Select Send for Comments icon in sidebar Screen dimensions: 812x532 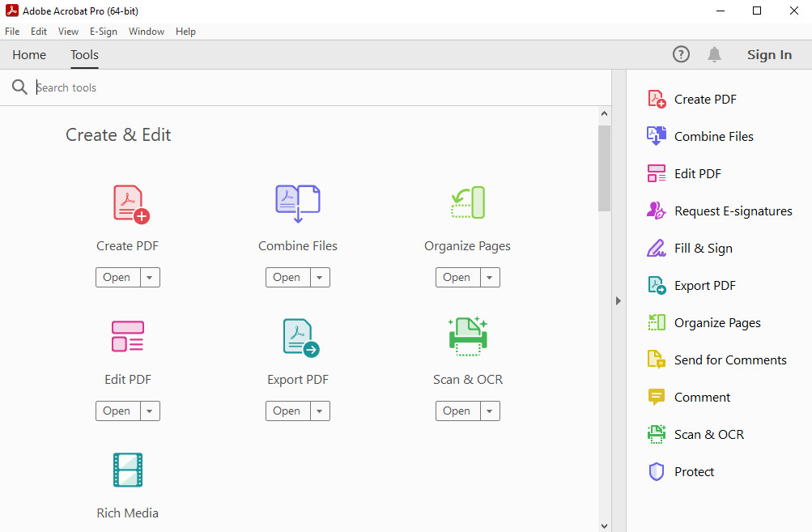[x=656, y=360]
